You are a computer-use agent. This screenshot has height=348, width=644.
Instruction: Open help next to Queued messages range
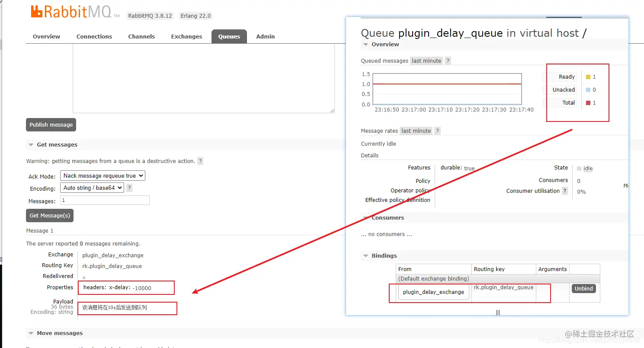coord(448,61)
